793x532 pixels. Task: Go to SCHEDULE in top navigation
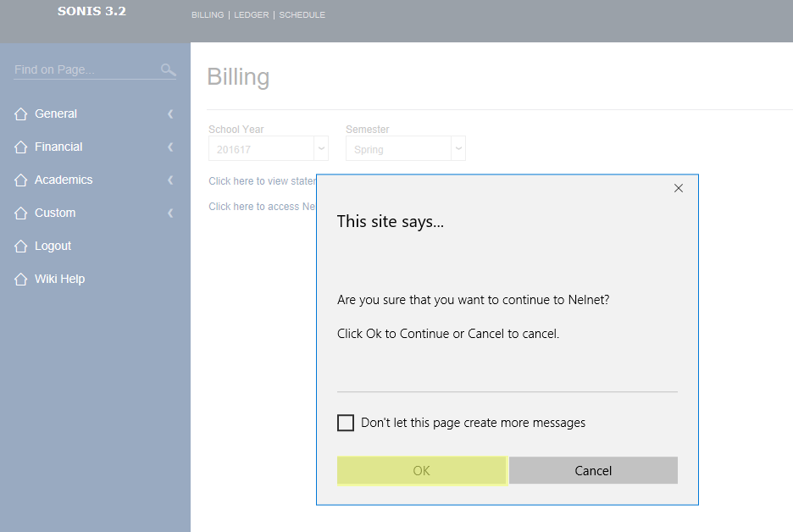(302, 15)
